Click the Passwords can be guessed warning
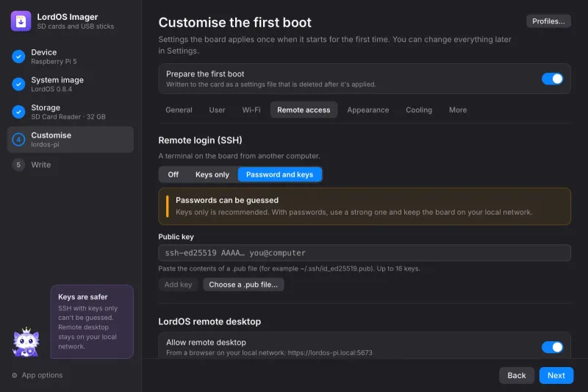Screen dimensions: 588x392 pyautogui.click(x=365, y=207)
